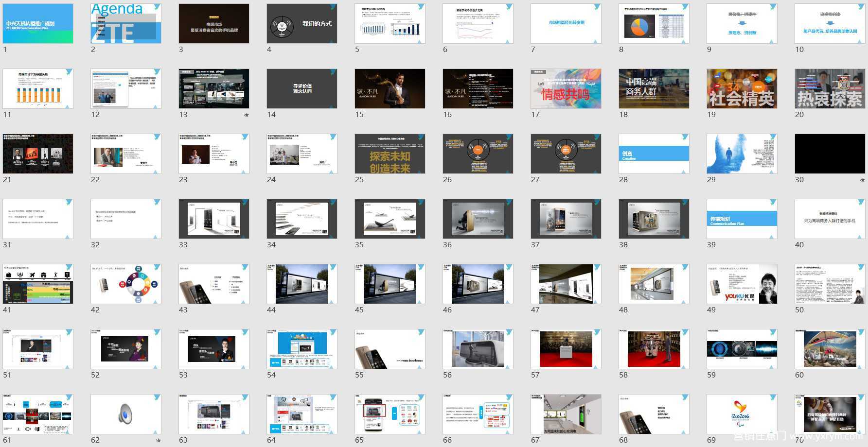Select slide 11 orange bar chart thumbnail
Screen dimensions: 868x447
pos(38,88)
